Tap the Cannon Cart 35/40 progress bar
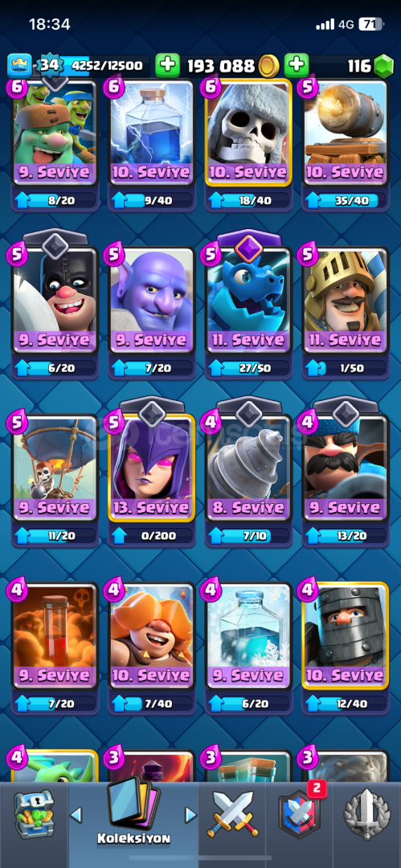 (346, 200)
